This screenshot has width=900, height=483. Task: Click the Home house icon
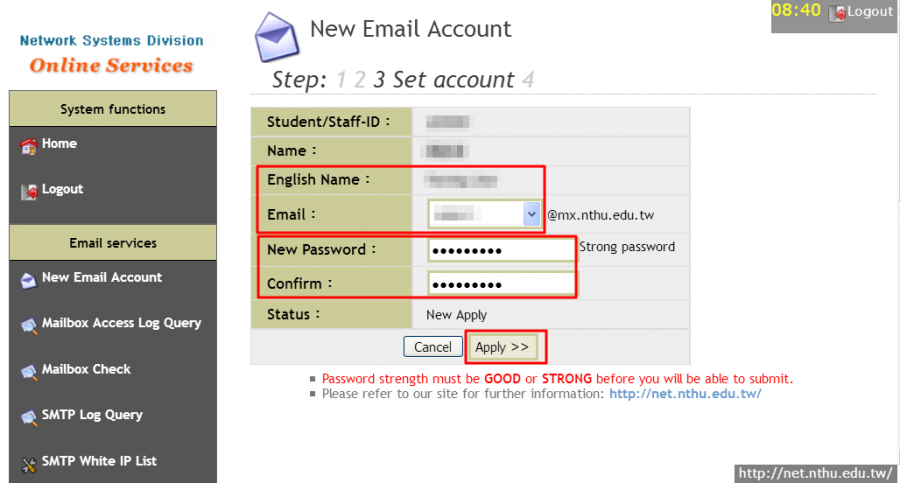(x=28, y=146)
